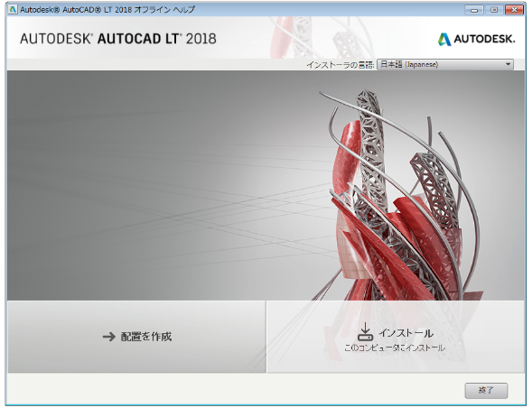Image resolution: width=532 pixels, height=408 pixels.
Task: Click the 配置を作成 button
Action: coord(136,337)
